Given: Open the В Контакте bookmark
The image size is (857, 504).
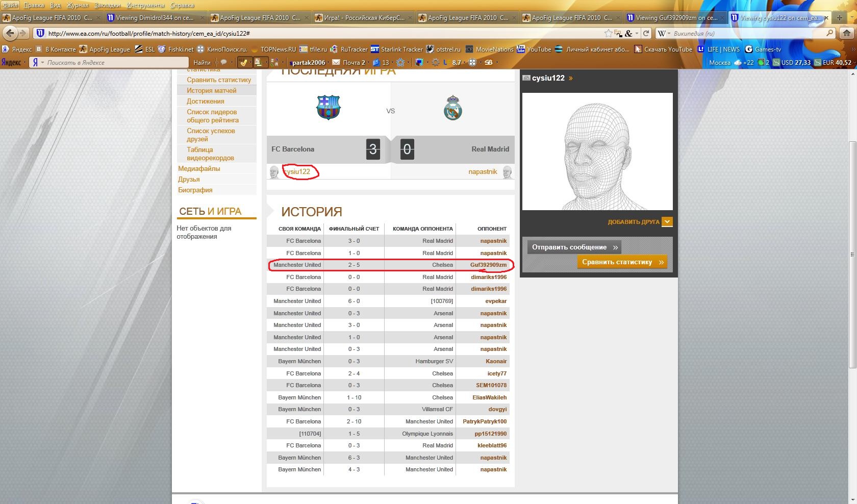Looking at the screenshot, I should coord(56,49).
